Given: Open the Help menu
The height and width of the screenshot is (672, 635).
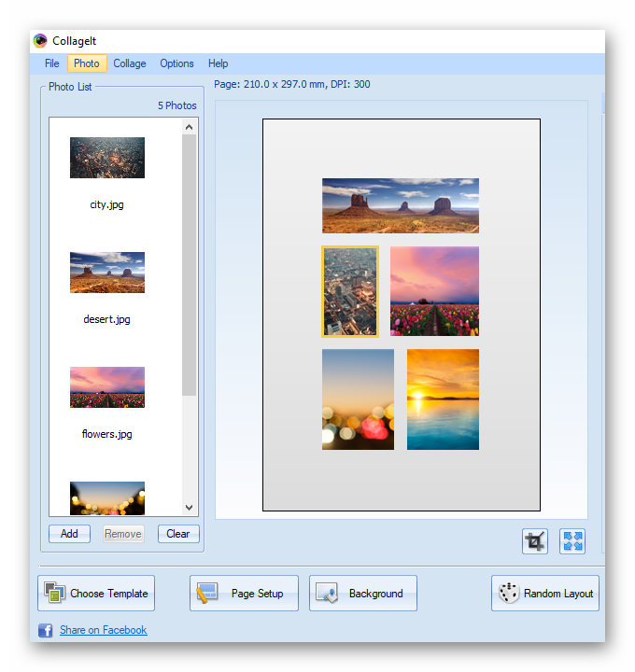Looking at the screenshot, I should (x=219, y=63).
